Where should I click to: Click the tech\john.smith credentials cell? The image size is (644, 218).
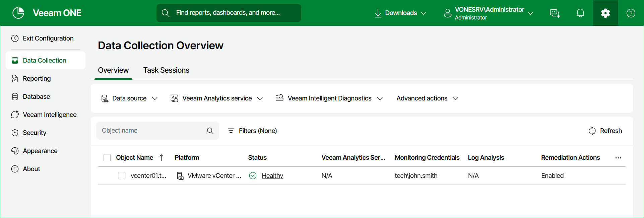pos(416,175)
